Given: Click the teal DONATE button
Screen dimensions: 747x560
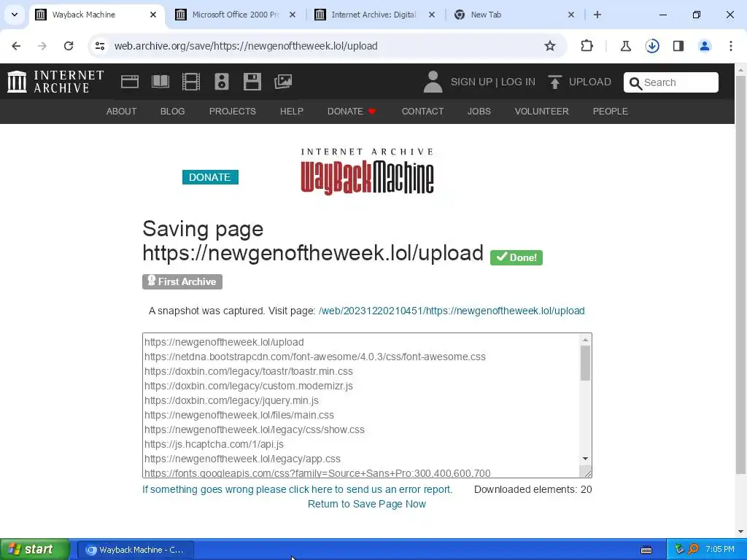Looking at the screenshot, I should (210, 177).
